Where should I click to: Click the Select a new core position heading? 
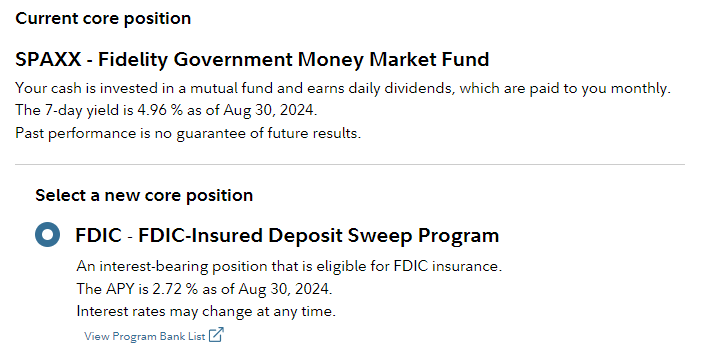144,195
